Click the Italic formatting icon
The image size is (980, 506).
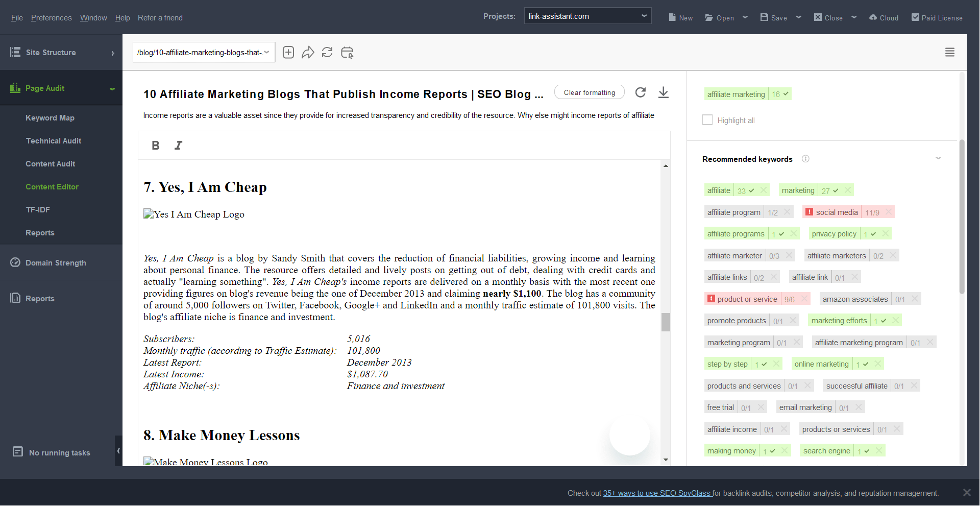pyautogui.click(x=178, y=146)
